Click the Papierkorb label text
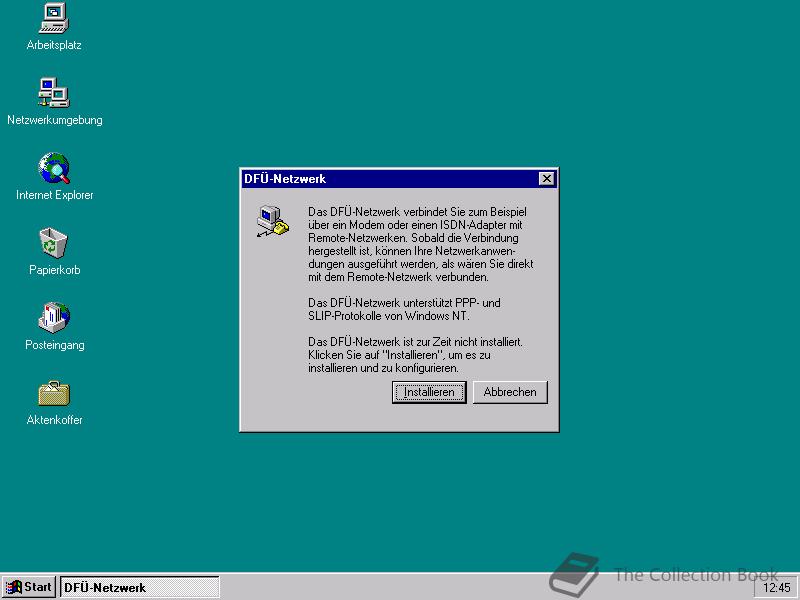Screen dimensions: 800x600 [55, 270]
